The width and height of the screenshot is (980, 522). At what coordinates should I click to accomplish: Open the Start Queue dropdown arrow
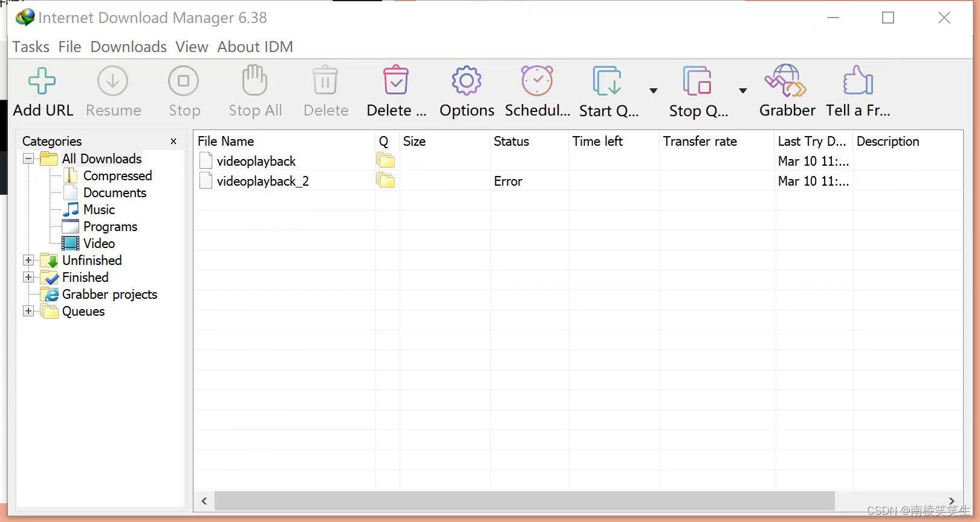tap(653, 91)
